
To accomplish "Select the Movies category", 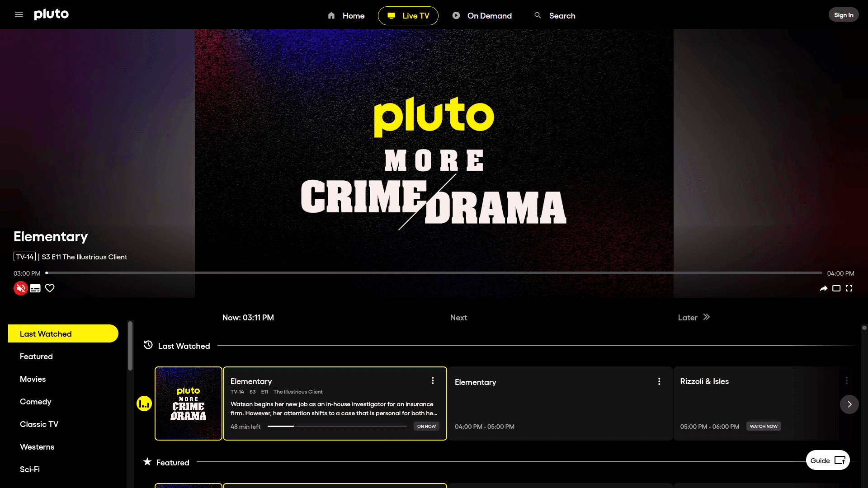I will (33, 379).
